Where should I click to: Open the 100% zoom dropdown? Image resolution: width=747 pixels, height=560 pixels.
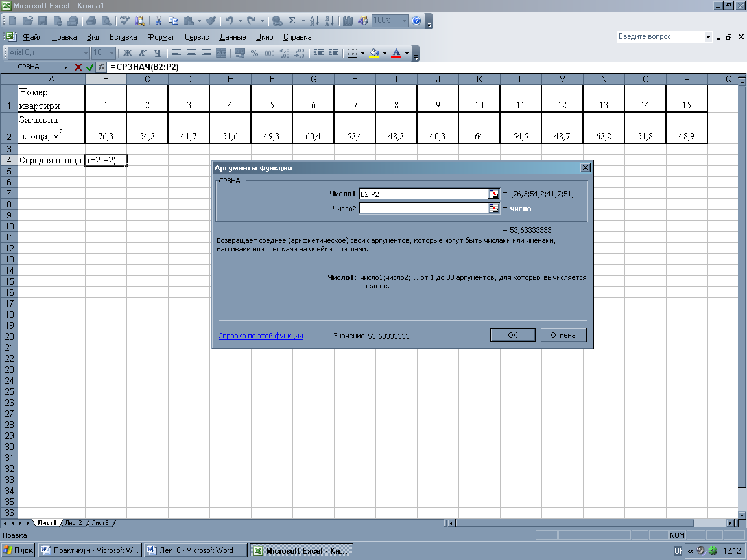click(405, 21)
